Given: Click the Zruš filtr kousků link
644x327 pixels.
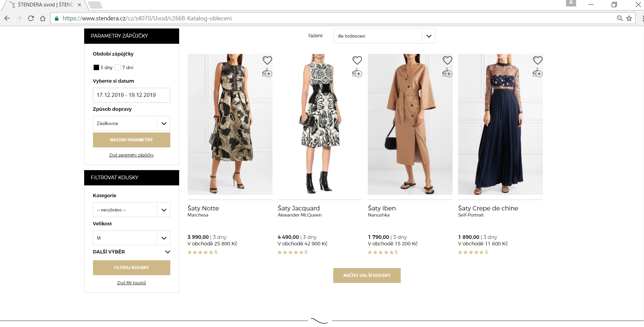Looking at the screenshot, I should (131, 283).
